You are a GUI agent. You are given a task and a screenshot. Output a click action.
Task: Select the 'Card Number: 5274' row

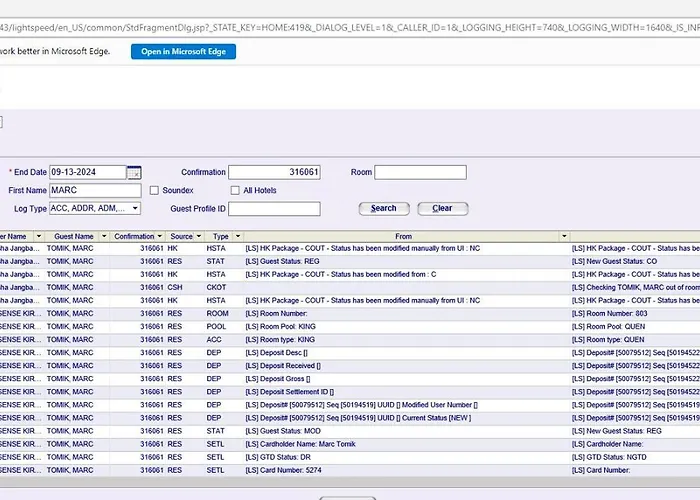tap(350, 470)
